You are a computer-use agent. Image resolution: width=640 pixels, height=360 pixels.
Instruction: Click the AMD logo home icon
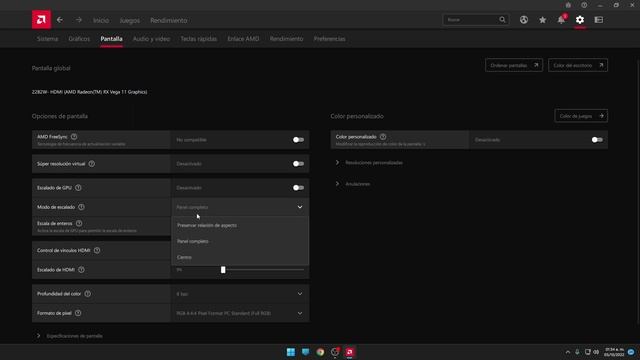pyautogui.click(x=41, y=20)
